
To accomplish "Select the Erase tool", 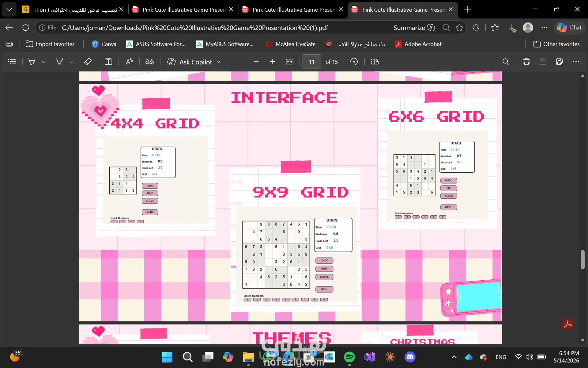I will (x=88, y=62).
